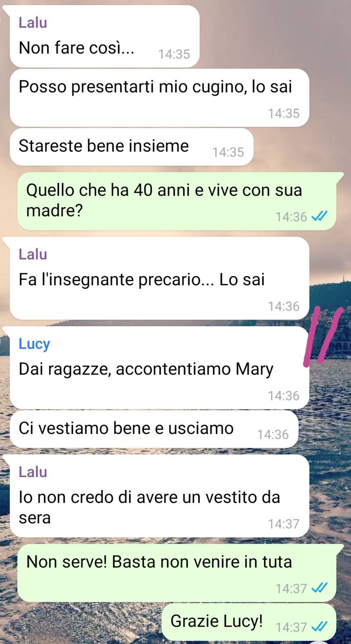Tap the 14:37 timestamp on Lalu's 'vestito da sera' message

(x=283, y=524)
